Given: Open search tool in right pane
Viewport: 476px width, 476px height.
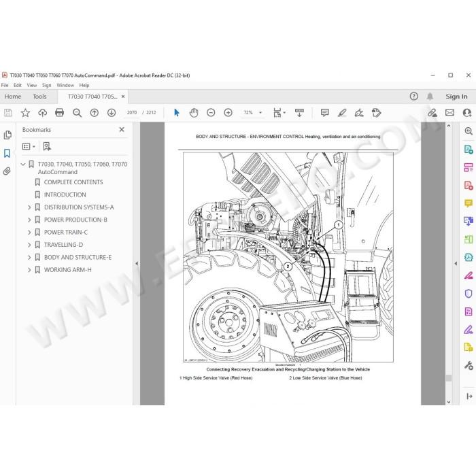Looking at the screenshot, I should [469, 131].
